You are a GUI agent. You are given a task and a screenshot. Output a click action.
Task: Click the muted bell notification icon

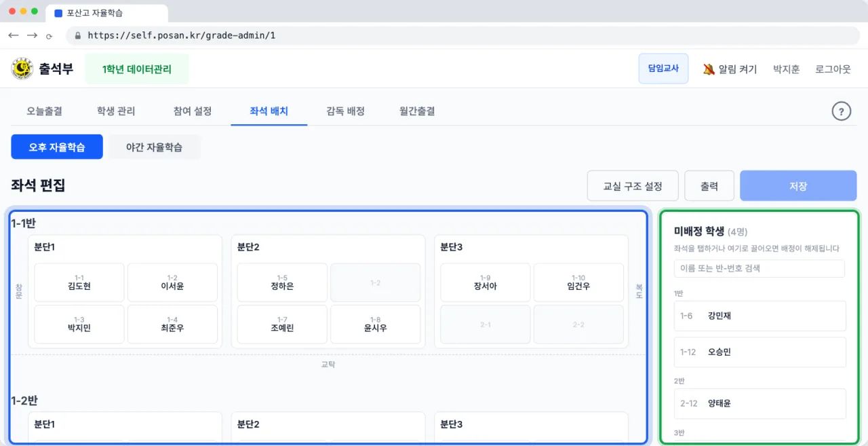pyautogui.click(x=709, y=69)
